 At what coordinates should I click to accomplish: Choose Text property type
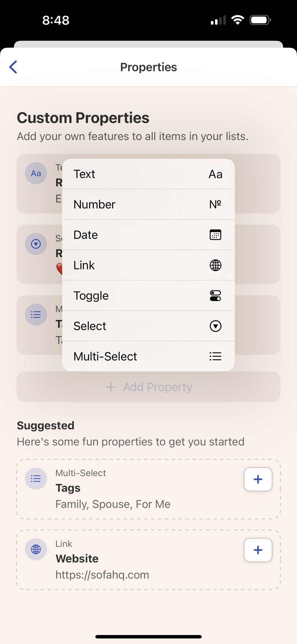coord(148,174)
